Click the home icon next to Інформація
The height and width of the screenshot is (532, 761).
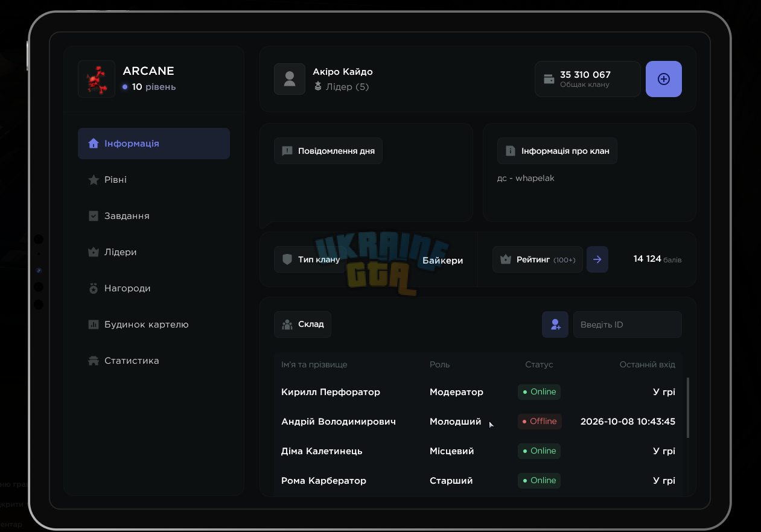pyautogui.click(x=94, y=144)
